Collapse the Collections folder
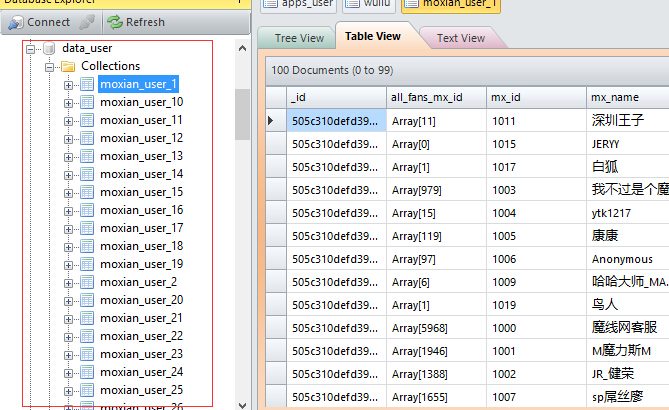 (x=49, y=67)
